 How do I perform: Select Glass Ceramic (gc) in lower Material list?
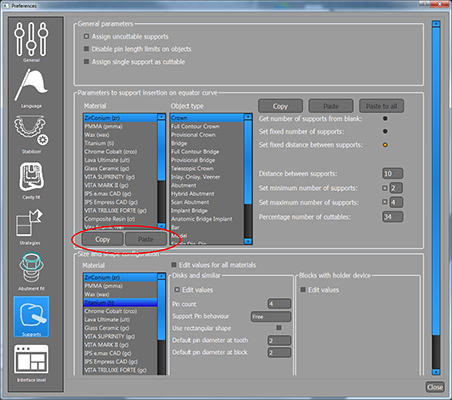click(x=120, y=328)
